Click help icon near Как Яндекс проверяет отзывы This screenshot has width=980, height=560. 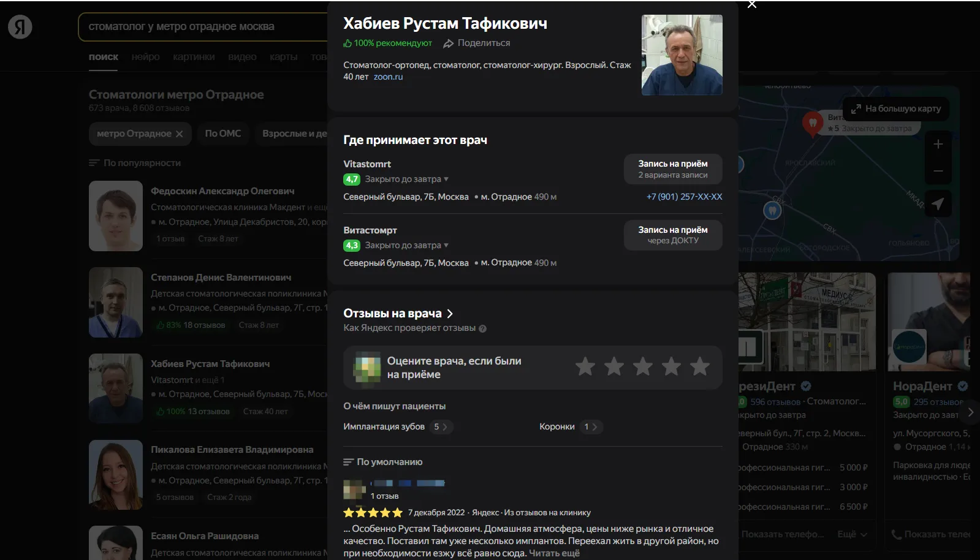pos(482,328)
